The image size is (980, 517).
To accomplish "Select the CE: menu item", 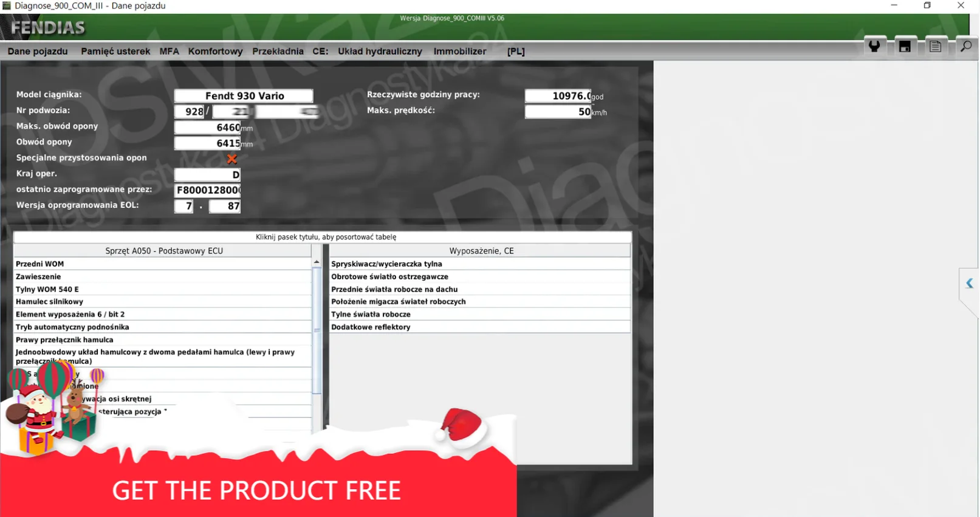I will click(320, 52).
